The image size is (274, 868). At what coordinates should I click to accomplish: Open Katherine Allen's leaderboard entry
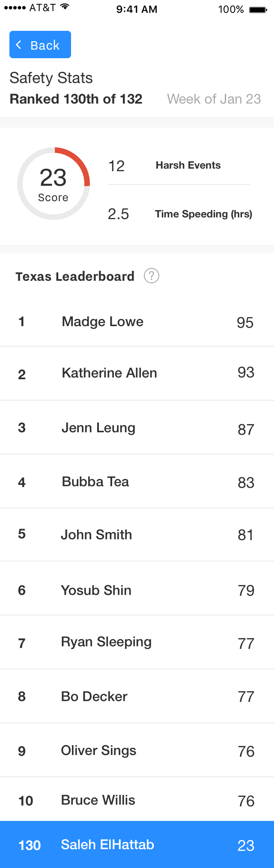[137, 373]
